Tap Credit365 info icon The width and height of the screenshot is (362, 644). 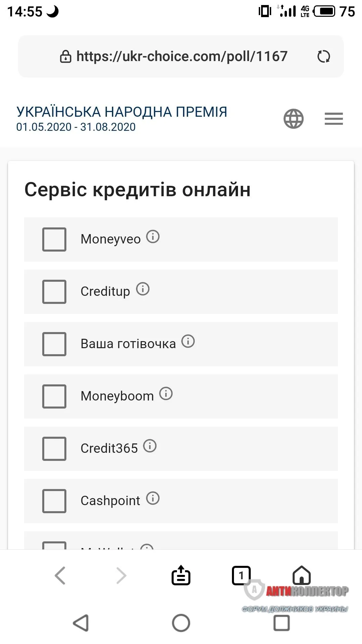pos(150,446)
